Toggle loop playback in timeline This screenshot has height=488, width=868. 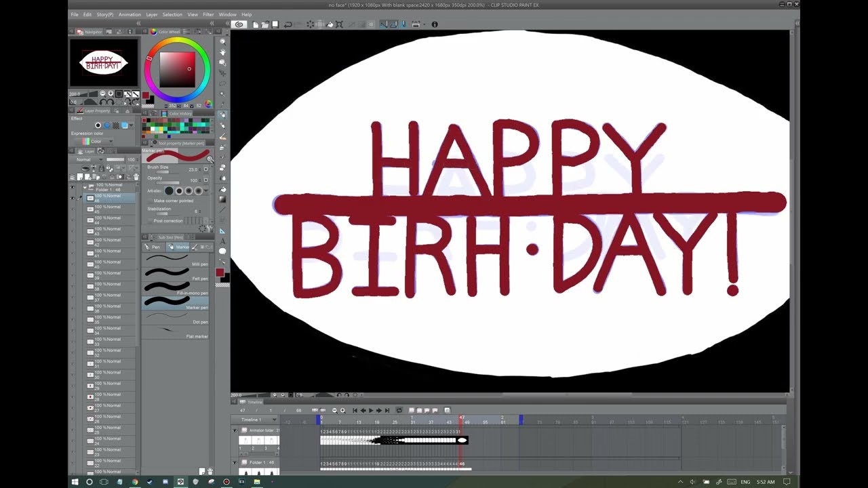pyautogui.click(x=399, y=410)
